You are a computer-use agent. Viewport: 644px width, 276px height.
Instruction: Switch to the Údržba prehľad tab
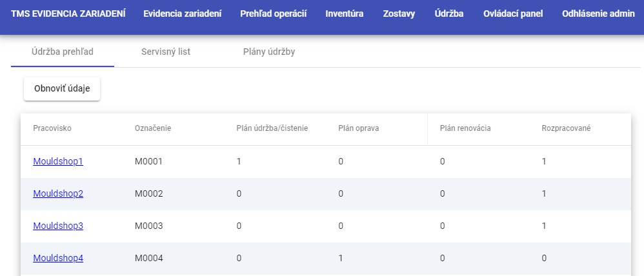pyautogui.click(x=63, y=52)
